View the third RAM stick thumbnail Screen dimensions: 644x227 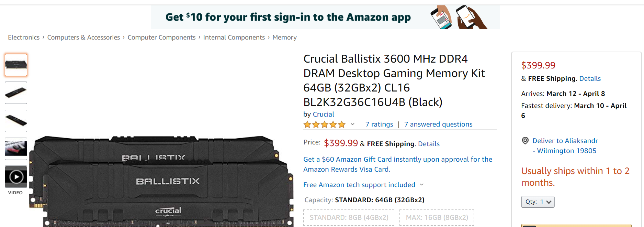[16, 121]
